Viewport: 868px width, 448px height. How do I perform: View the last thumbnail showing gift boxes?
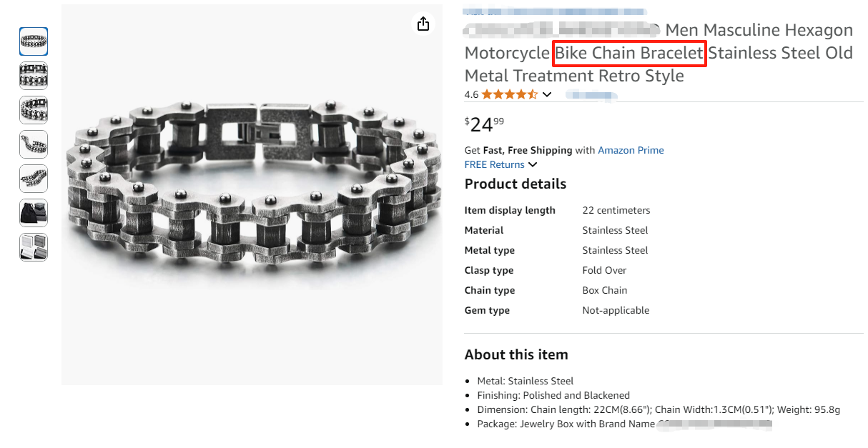[34, 247]
